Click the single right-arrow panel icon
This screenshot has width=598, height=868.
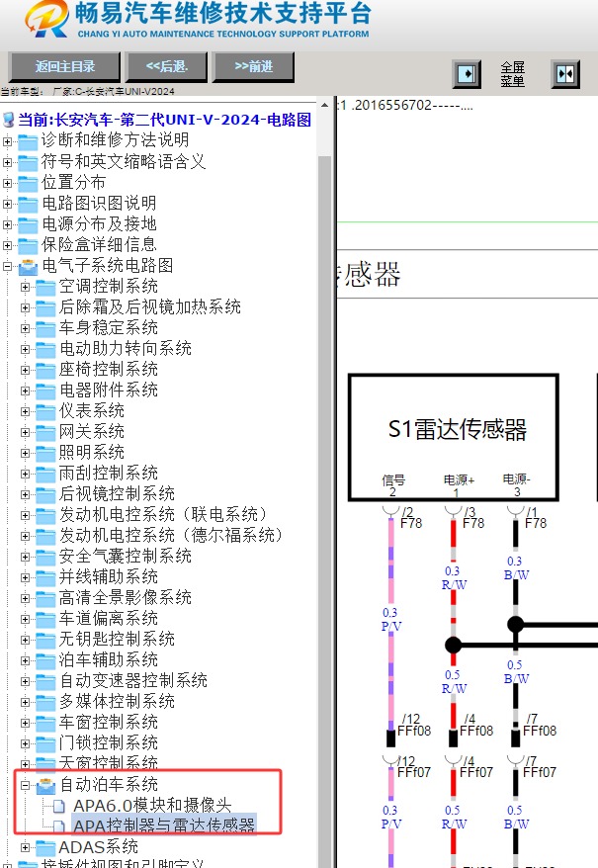point(467,73)
